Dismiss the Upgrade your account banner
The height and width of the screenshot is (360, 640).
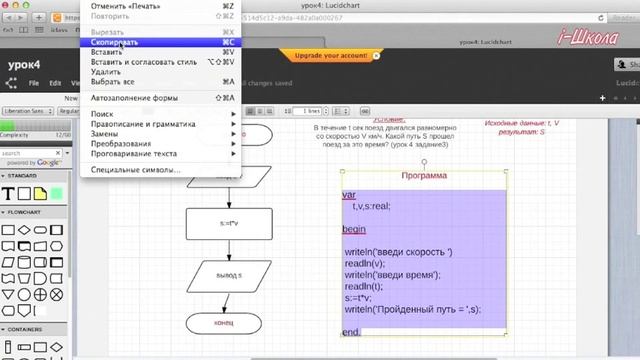tap(376, 56)
